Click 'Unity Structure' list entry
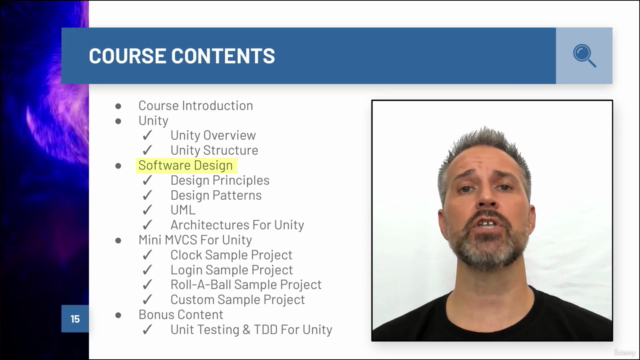This screenshot has width=640, height=360. (214, 150)
